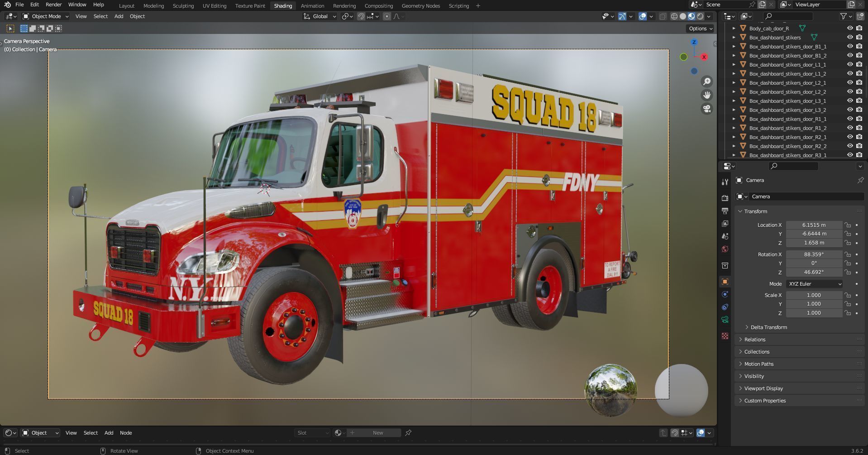This screenshot has width=868, height=455.
Task: Click the Blender logo menu
Action: (7, 5)
